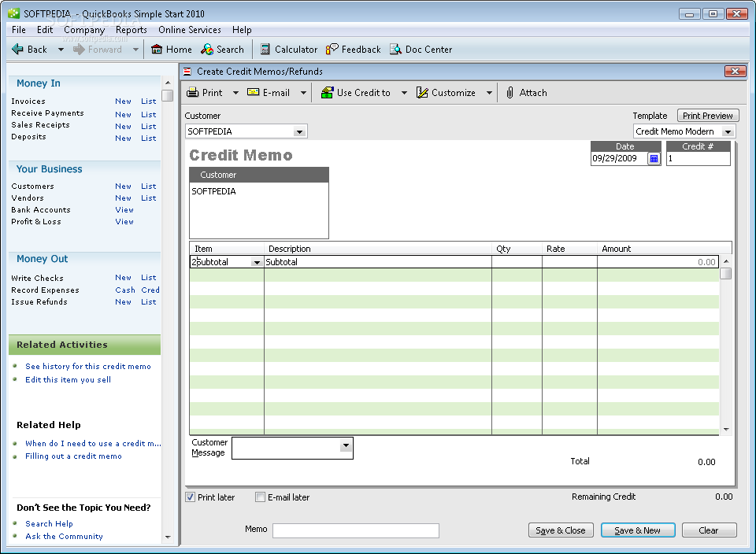Screen dimensions: 756x554
Task: Click into the Memo text field
Action: pyautogui.click(x=356, y=531)
